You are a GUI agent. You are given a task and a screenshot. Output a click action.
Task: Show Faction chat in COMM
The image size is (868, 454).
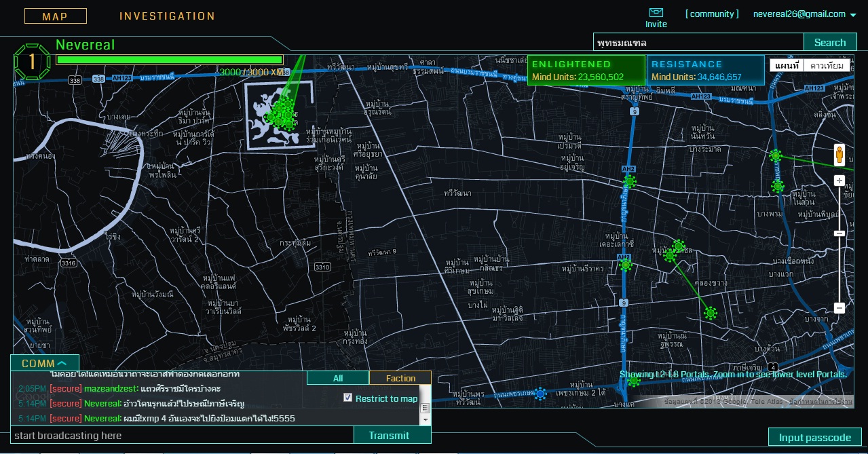400,378
